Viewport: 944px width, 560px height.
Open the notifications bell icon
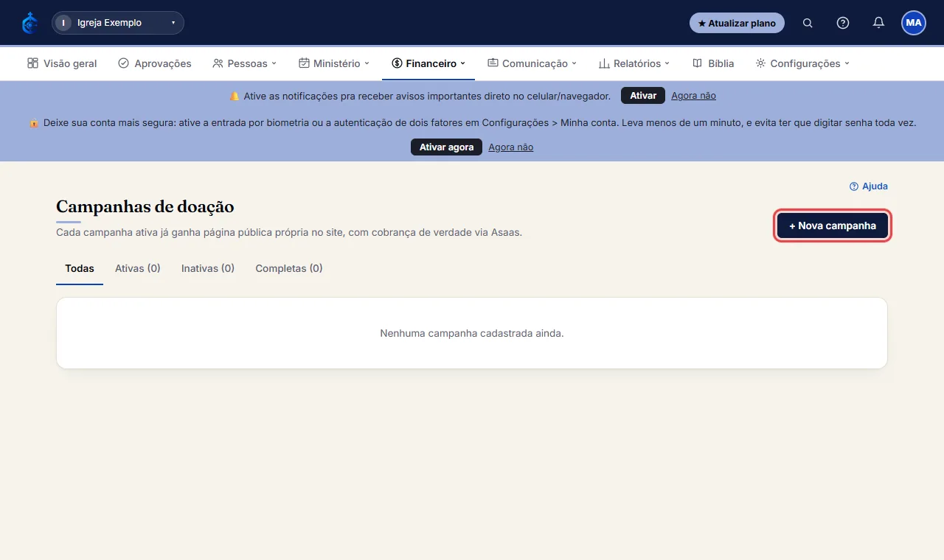coord(878,23)
